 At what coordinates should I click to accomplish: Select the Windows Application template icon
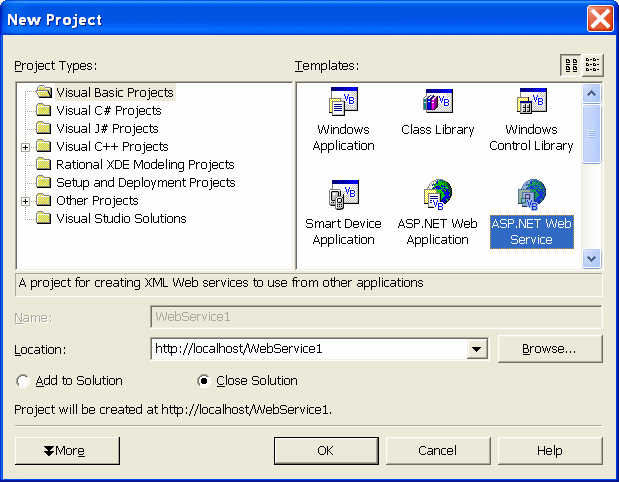pos(343,101)
